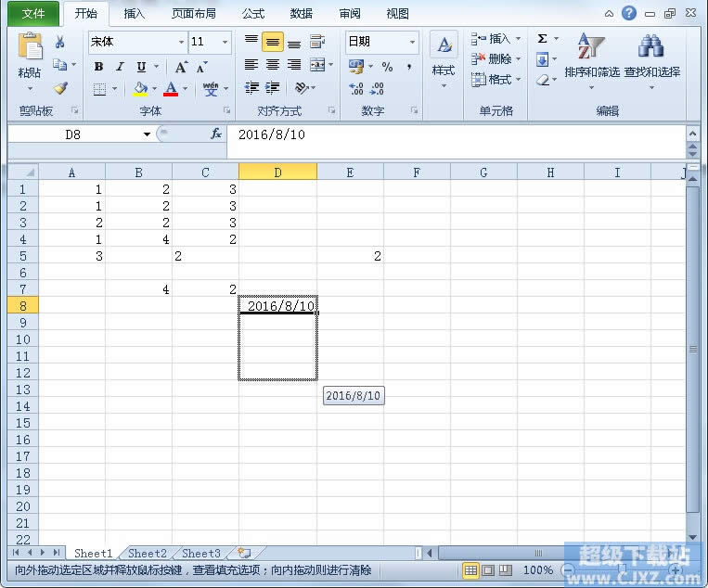This screenshot has height=588, width=708.
Task: Click the 粘贴 paste button
Action: 30,58
